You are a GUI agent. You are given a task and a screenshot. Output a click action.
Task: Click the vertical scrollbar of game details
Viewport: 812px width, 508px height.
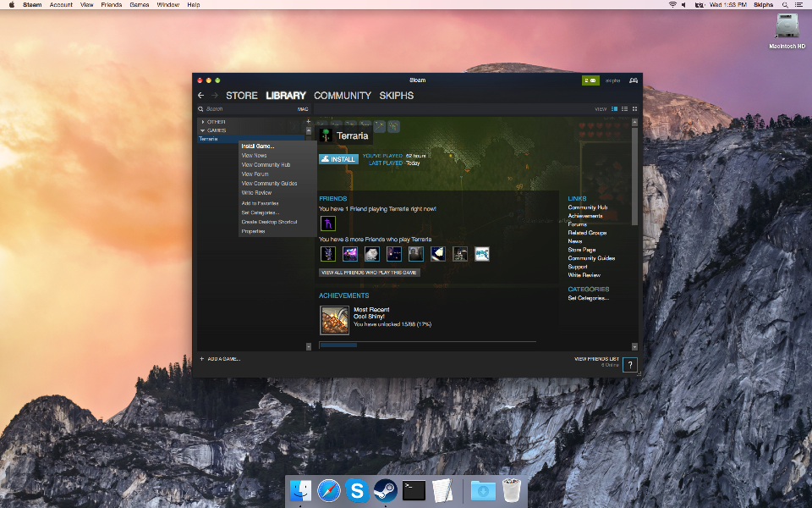click(634, 175)
